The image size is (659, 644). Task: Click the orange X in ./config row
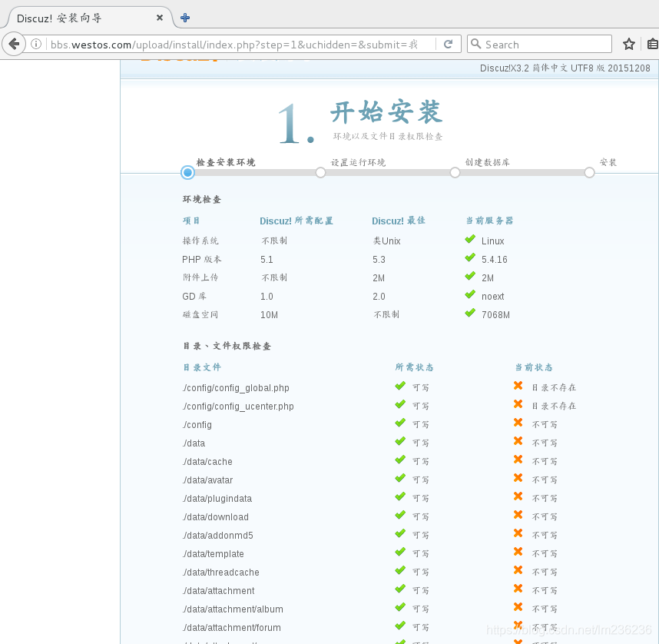(518, 423)
